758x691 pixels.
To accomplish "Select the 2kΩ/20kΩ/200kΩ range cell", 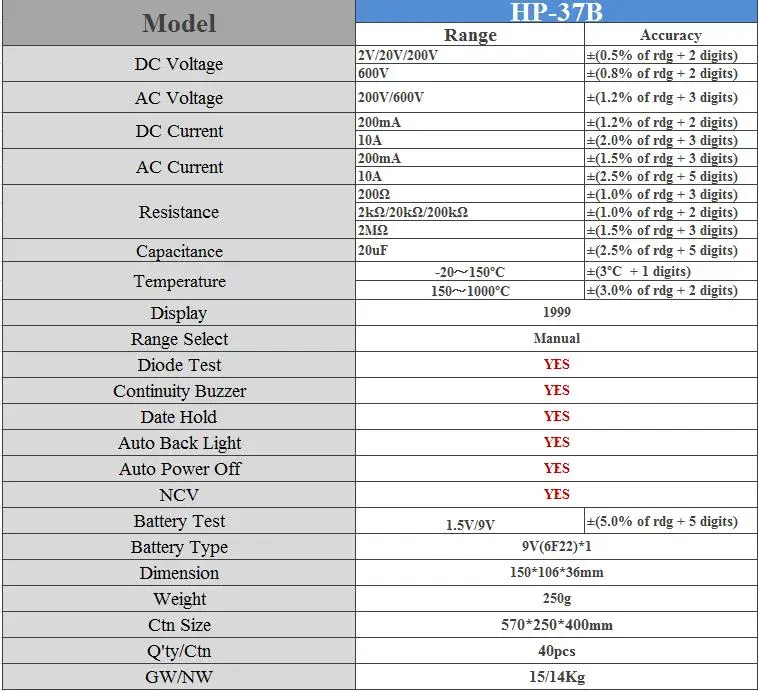I will click(x=470, y=212).
